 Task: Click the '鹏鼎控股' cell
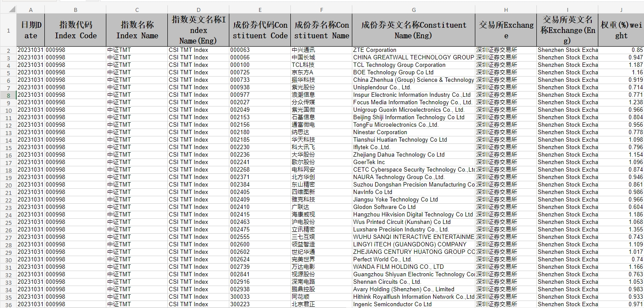(322, 290)
